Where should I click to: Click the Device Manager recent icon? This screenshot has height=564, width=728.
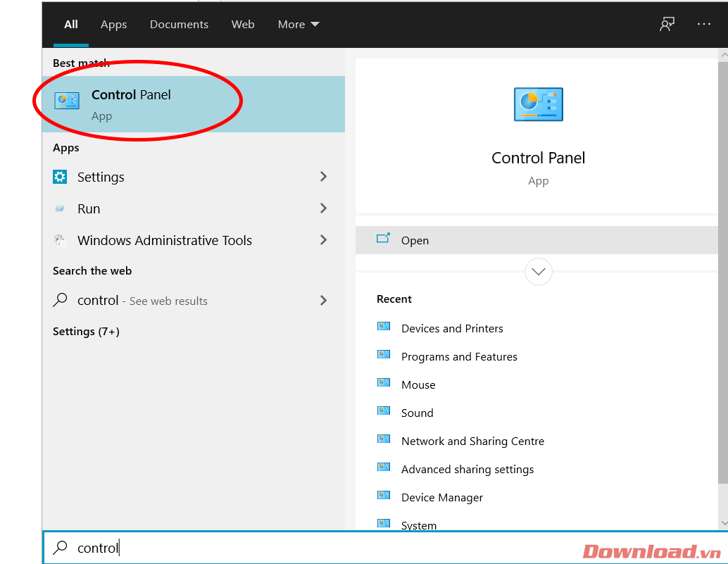[x=384, y=495]
